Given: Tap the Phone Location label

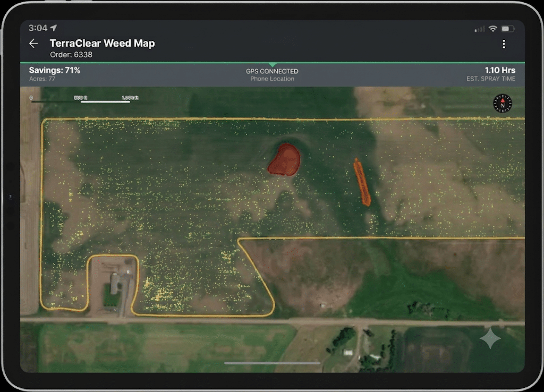Looking at the screenshot, I should [272, 79].
